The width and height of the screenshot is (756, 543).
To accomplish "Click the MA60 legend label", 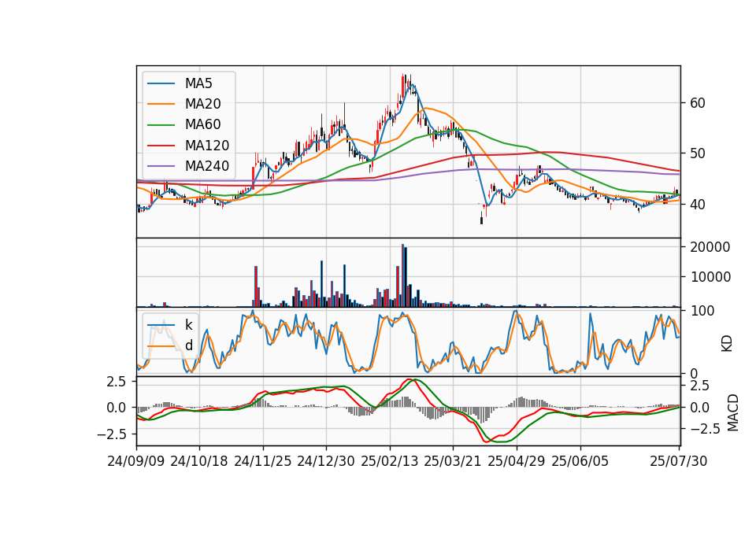I will pos(202,125).
